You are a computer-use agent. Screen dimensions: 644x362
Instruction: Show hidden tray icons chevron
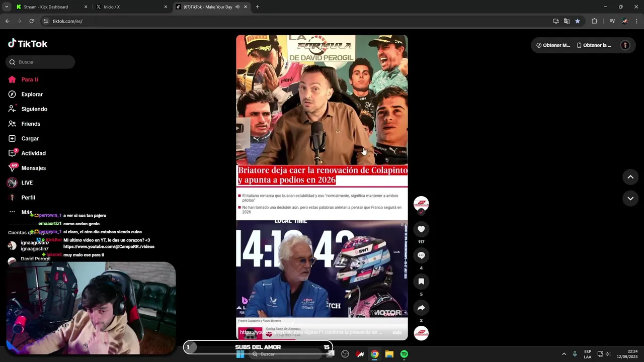564,354
